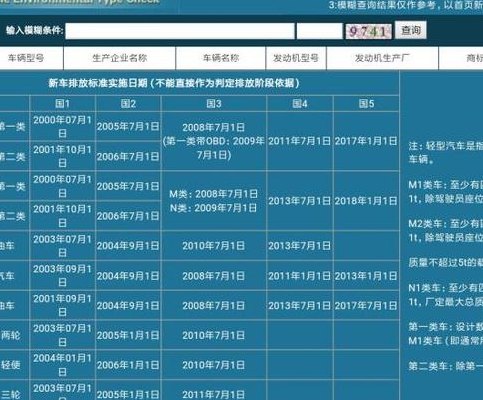Click the 轻便 row label
483x400 pixels.
(11, 365)
